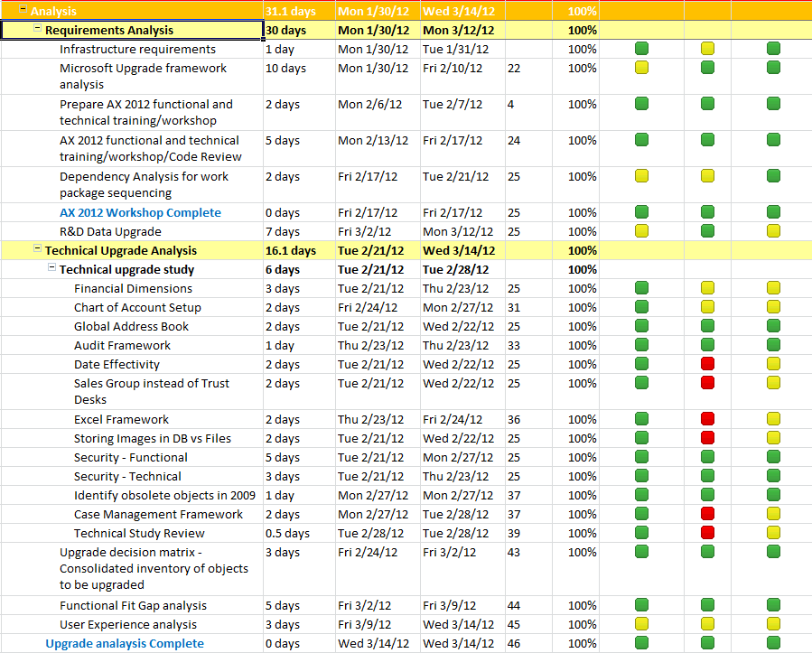This screenshot has width=812, height=653.
Task: Click first yellow indicator in Dependency Analysis row
Action: [x=641, y=176]
